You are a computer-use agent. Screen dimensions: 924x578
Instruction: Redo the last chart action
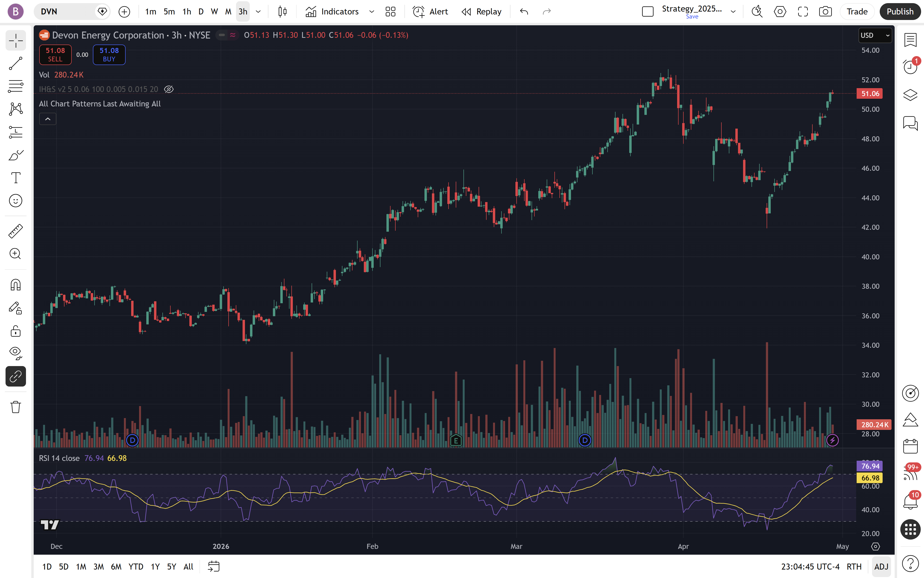coord(547,12)
